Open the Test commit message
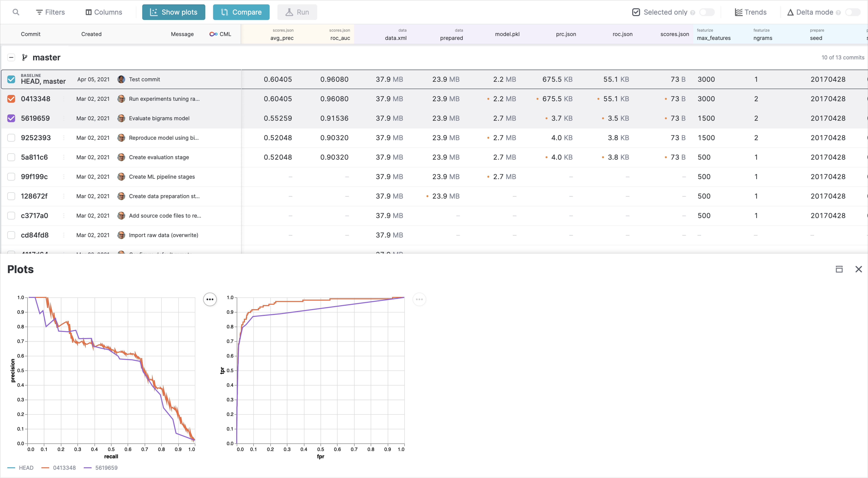 tap(144, 80)
